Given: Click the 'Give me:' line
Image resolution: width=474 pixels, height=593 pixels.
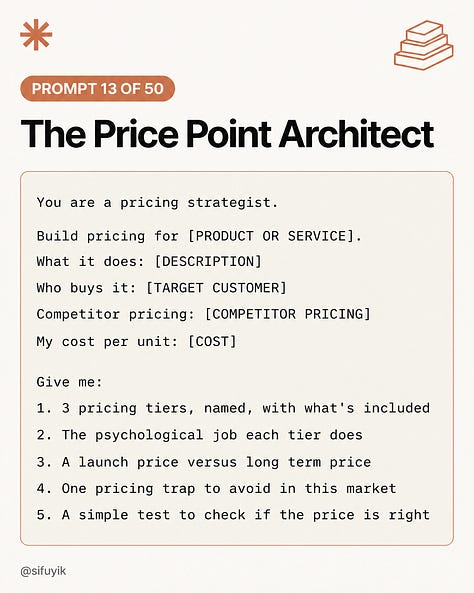Looking at the screenshot, I should coord(70,382).
